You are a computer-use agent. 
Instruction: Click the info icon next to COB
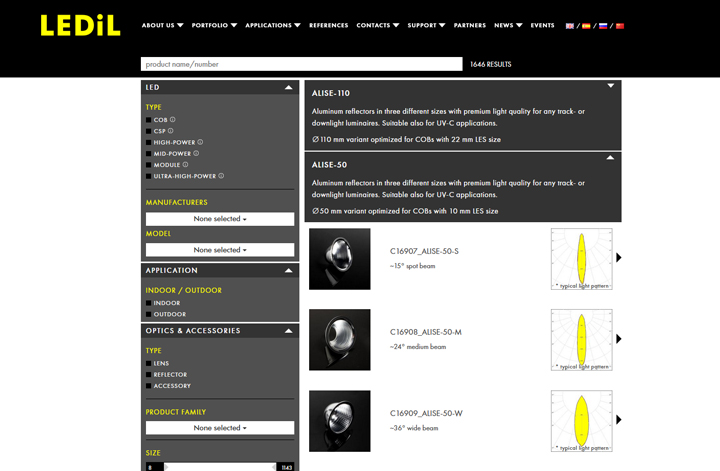click(x=173, y=120)
